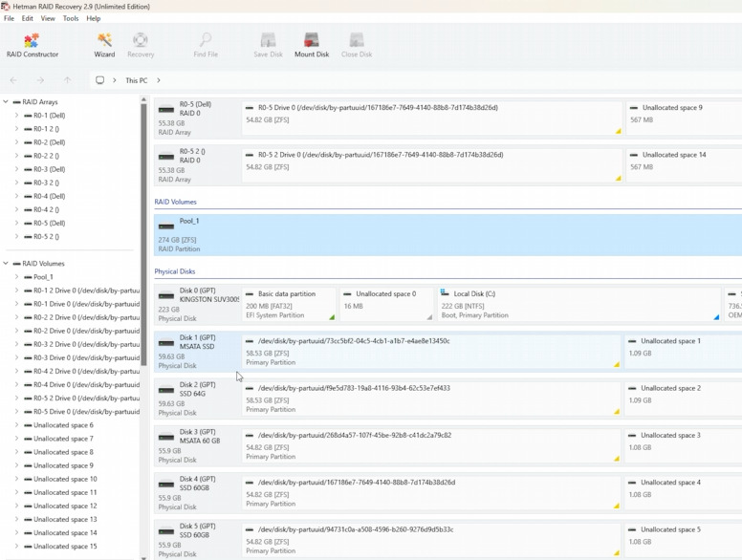Collapse the RAID Volumes tree node
The height and width of the screenshot is (560, 742).
pos(6,264)
